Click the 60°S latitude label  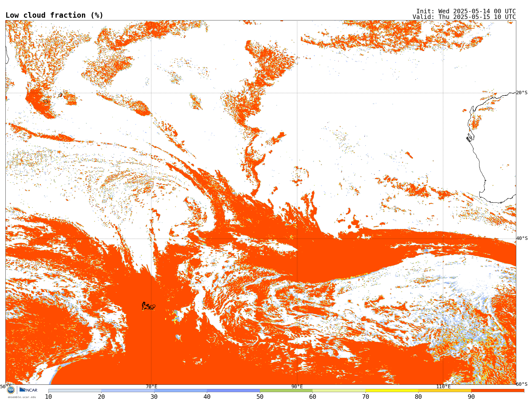pyautogui.click(x=522, y=384)
